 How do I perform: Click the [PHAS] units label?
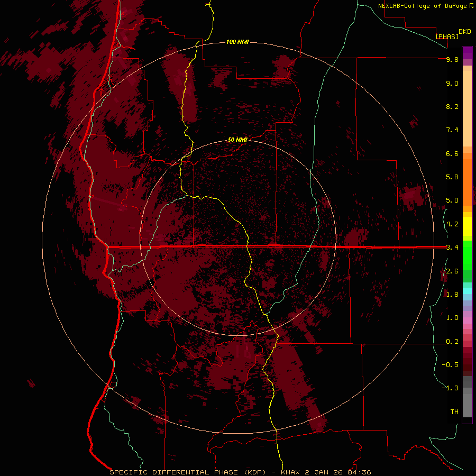pos(447,36)
